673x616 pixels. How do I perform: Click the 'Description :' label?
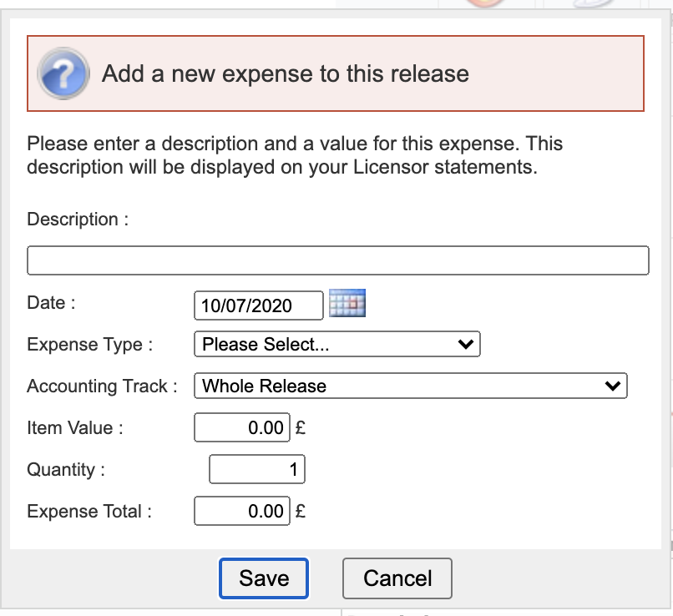(x=78, y=220)
